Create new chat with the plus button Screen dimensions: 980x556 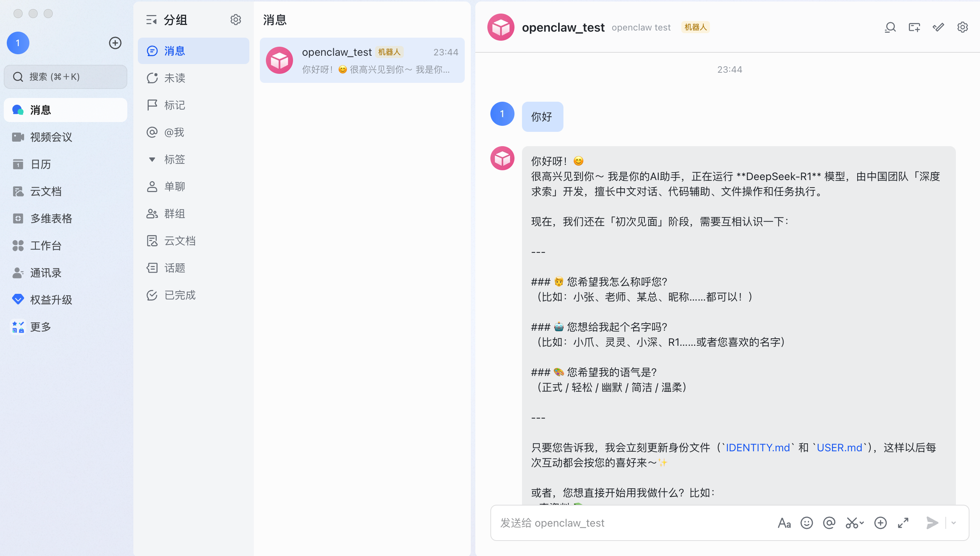pyautogui.click(x=115, y=43)
